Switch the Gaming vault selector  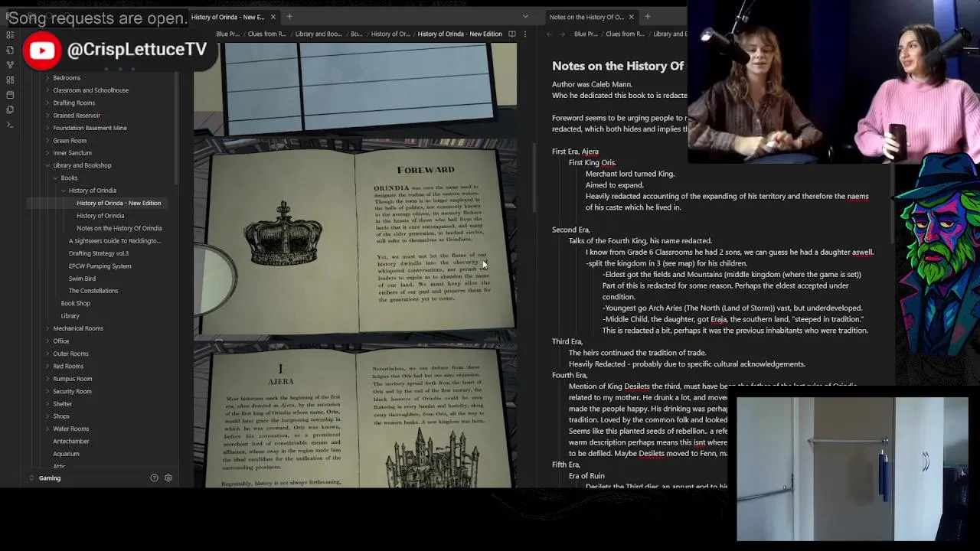point(44,478)
